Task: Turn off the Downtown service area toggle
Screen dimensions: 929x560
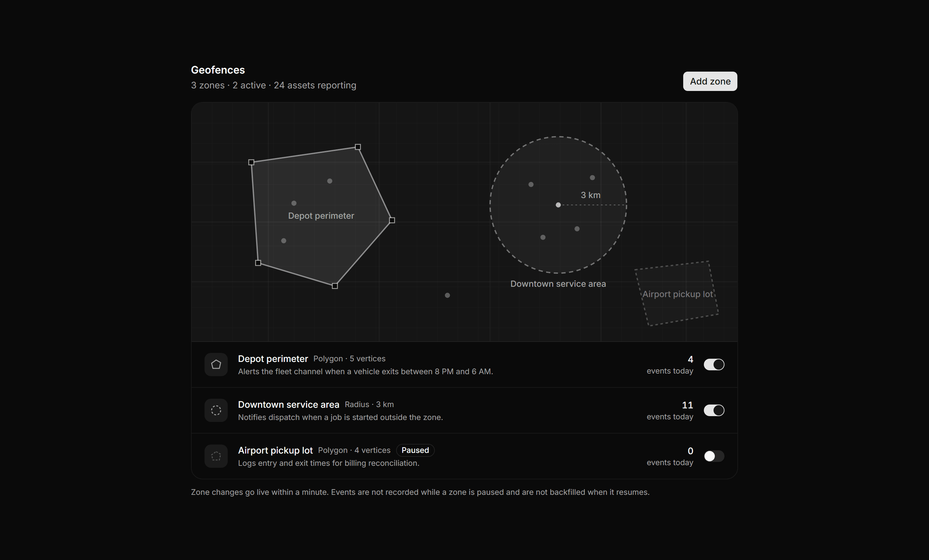Action: pyautogui.click(x=714, y=410)
